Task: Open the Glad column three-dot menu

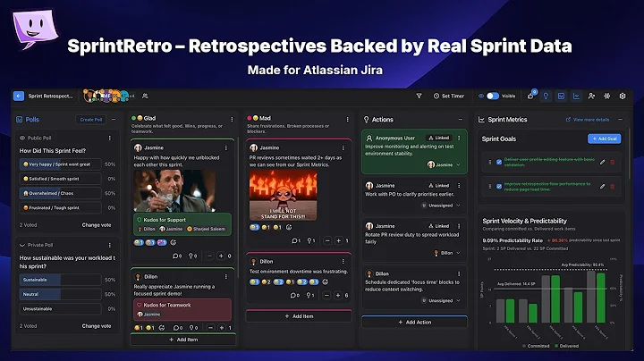Action: 232,120
